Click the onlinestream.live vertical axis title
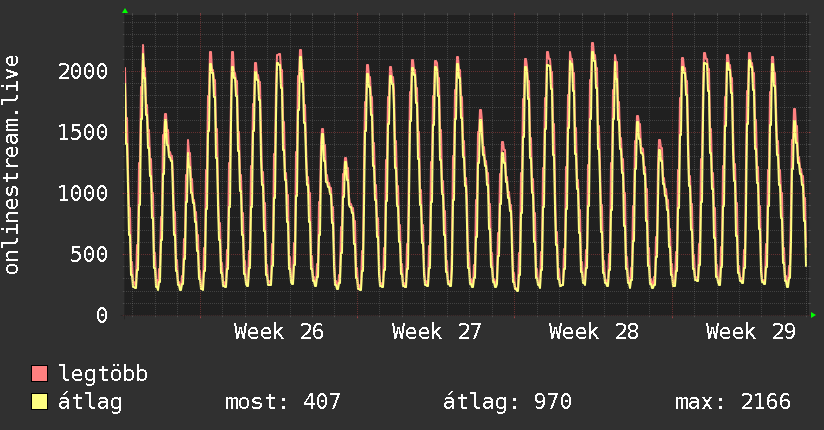Screen dimensions: 824x430 [12, 165]
